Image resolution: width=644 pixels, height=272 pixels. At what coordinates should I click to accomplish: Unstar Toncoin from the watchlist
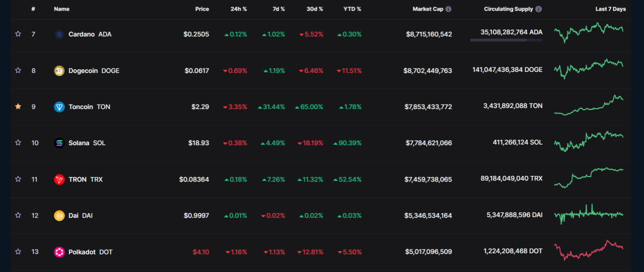(x=18, y=107)
